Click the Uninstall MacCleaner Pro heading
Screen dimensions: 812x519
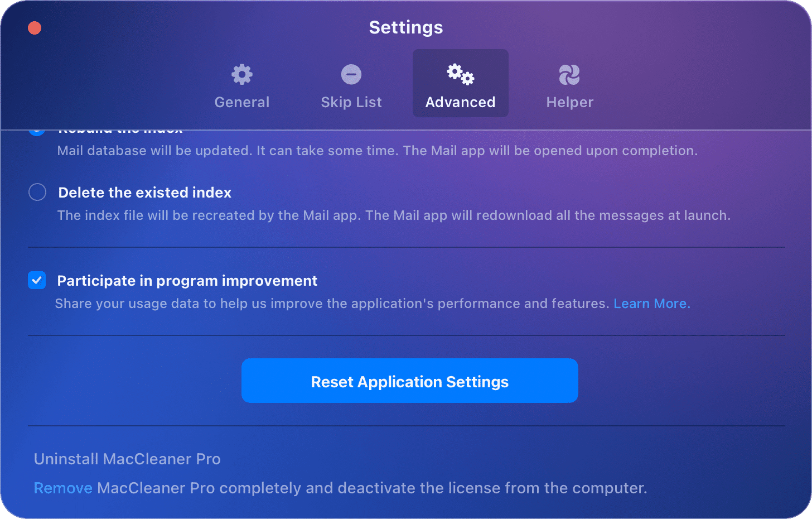[127, 459]
